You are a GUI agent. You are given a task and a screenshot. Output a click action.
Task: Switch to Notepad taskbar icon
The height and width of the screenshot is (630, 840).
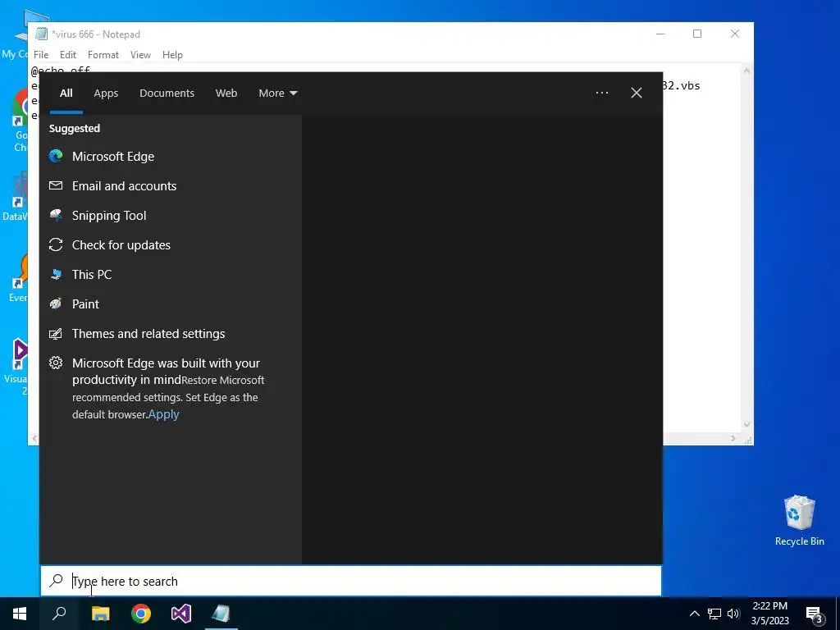pos(221,614)
